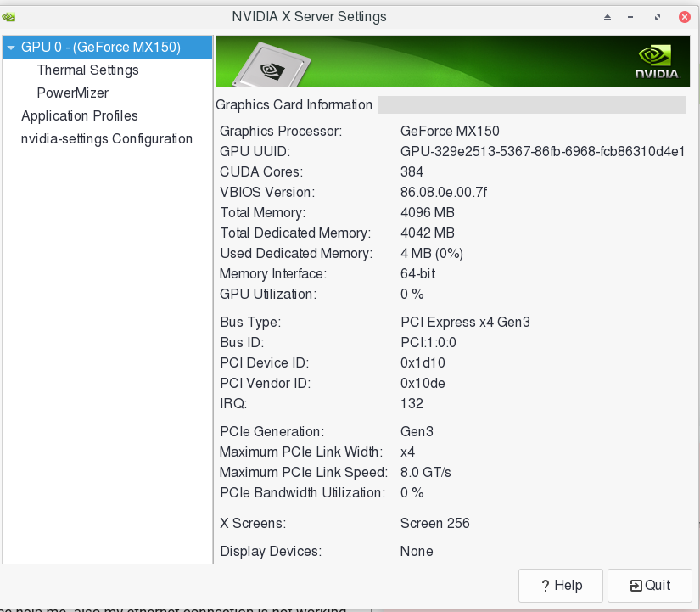Click the GPU UUID value text
Image resolution: width=700 pixels, height=612 pixels.
click(x=542, y=152)
